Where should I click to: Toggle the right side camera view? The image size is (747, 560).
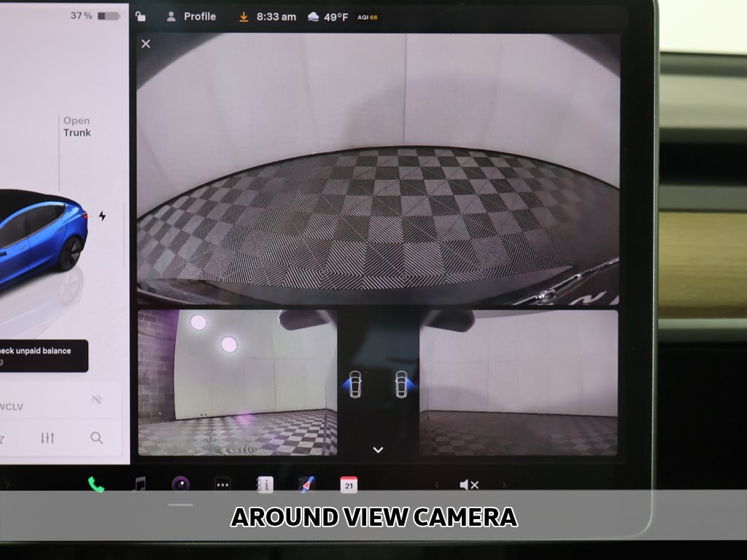point(401,384)
